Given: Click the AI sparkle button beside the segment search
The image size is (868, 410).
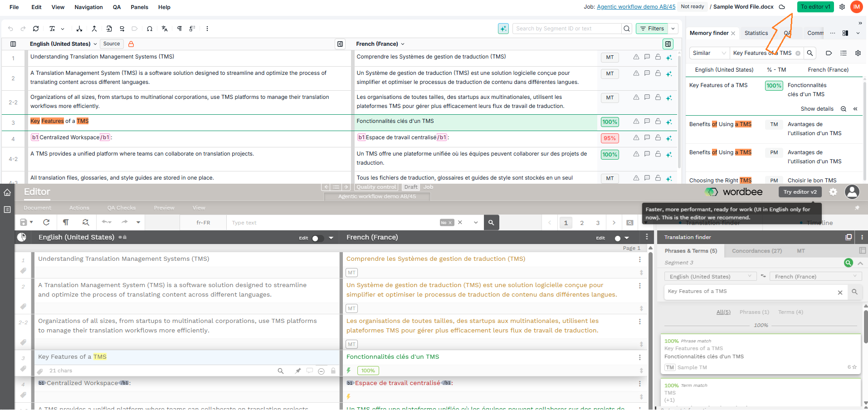Looking at the screenshot, I should coord(503,29).
